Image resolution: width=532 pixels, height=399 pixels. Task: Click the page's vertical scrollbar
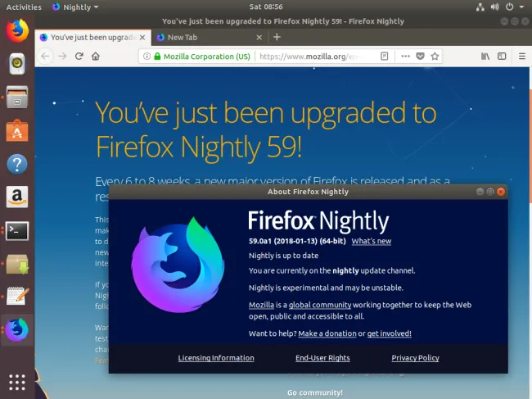coord(530,146)
